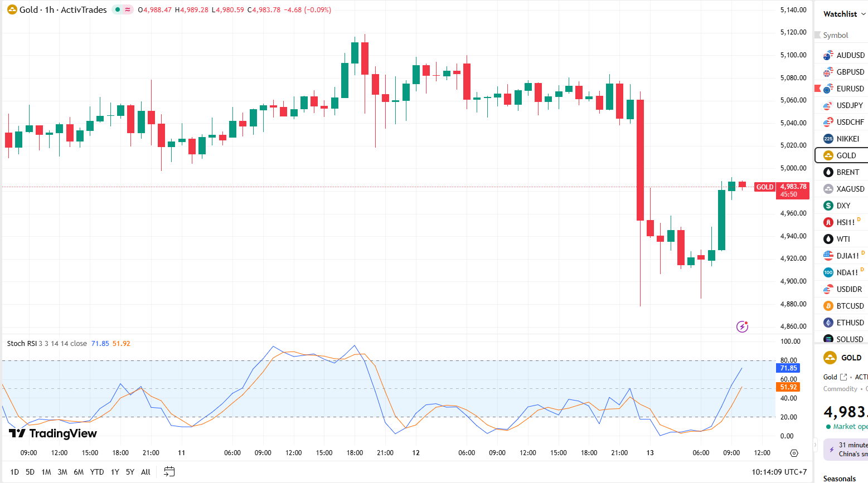Select the YTD time range
Image resolution: width=868 pixels, height=483 pixels.
tap(97, 472)
